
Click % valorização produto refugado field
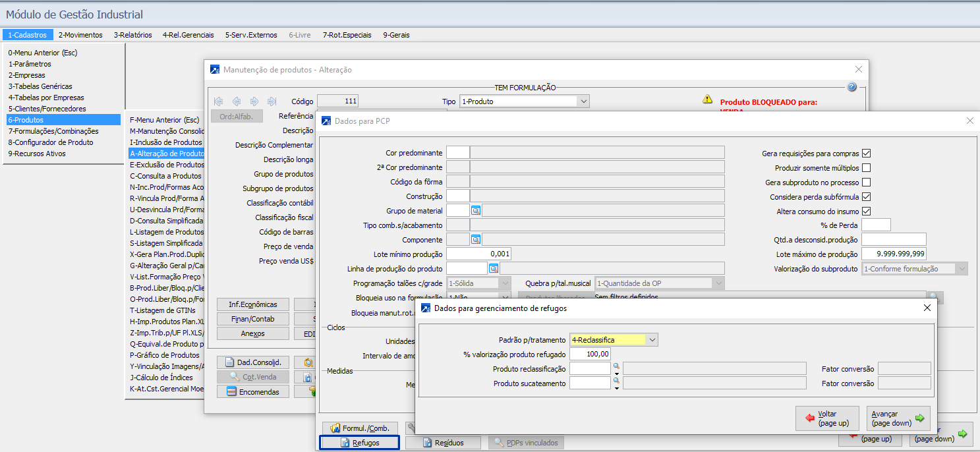(590, 354)
